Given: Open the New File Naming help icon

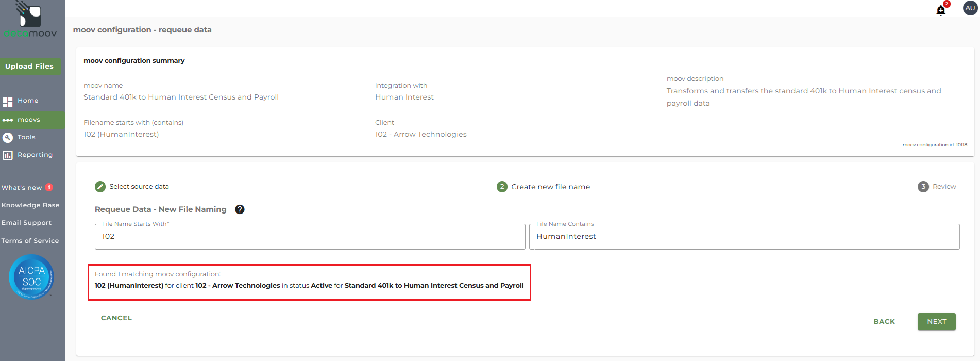Looking at the screenshot, I should [x=240, y=209].
